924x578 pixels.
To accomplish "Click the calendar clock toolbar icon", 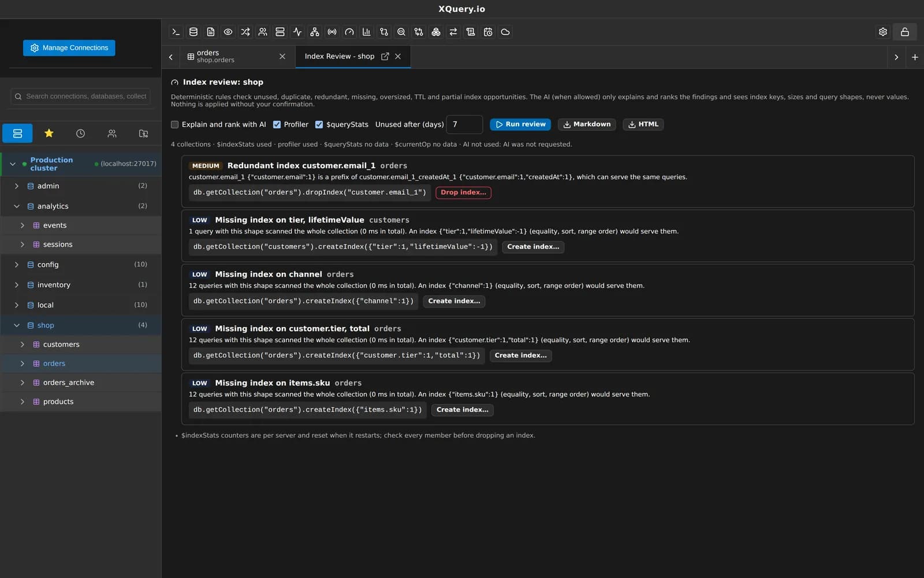I will (488, 32).
